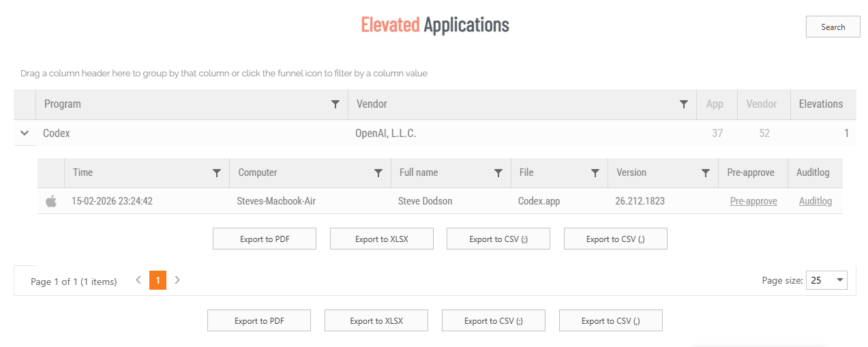The image size is (868, 347).
Task: Go to the next page arrow
Action: (177, 280)
